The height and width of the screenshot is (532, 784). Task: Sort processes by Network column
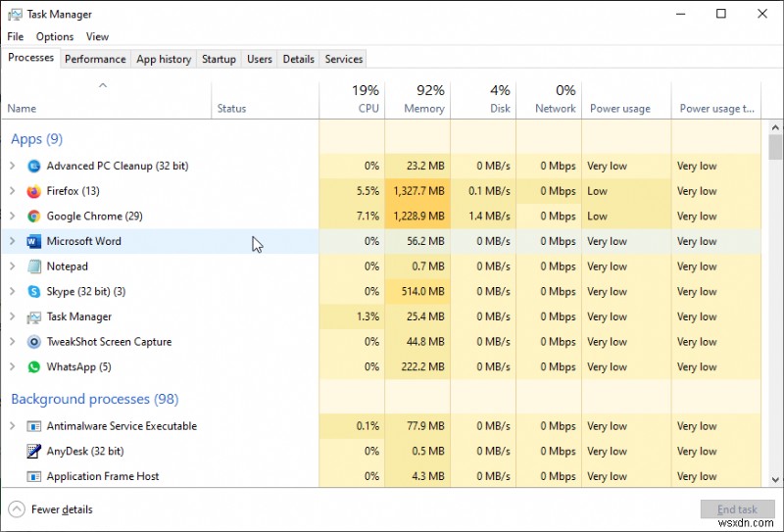549,100
